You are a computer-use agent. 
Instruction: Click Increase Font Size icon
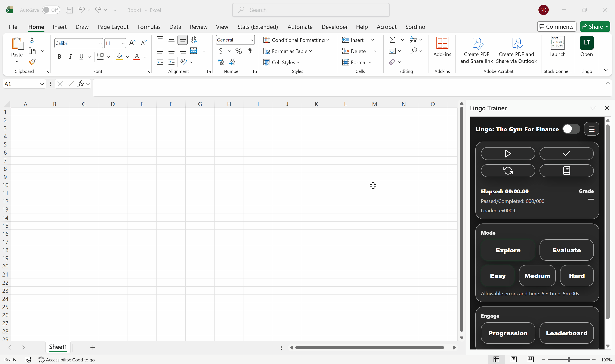[x=132, y=43]
